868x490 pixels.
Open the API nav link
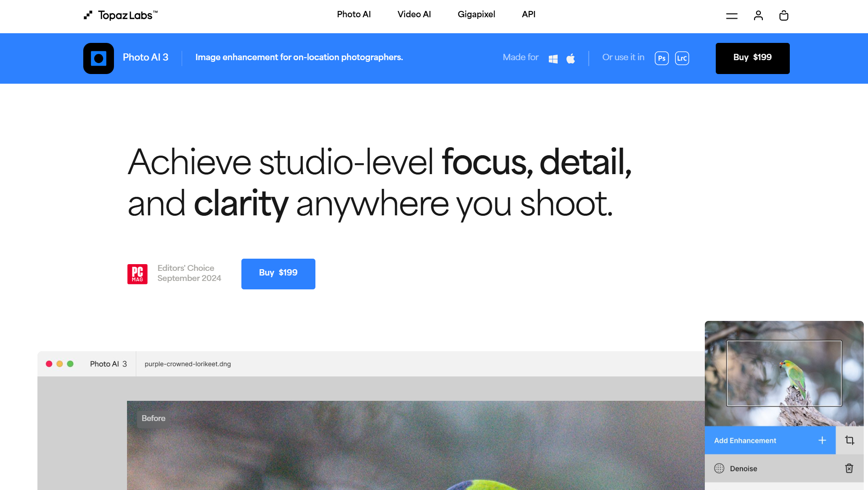(x=529, y=14)
